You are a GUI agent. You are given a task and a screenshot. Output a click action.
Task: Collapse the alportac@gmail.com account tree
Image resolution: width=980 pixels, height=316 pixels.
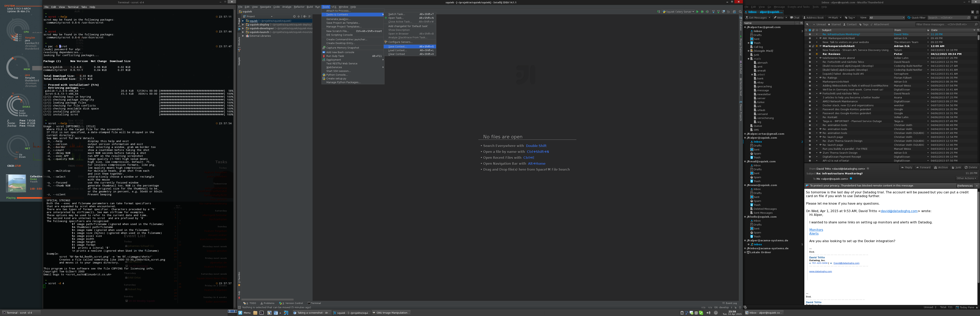point(745,27)
